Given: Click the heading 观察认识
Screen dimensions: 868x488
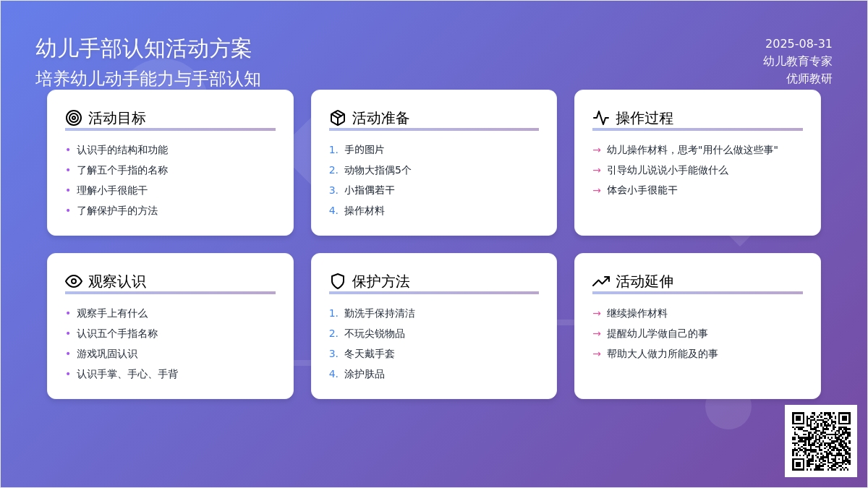Looking at the screenshot, I should [x=117, y=281].
